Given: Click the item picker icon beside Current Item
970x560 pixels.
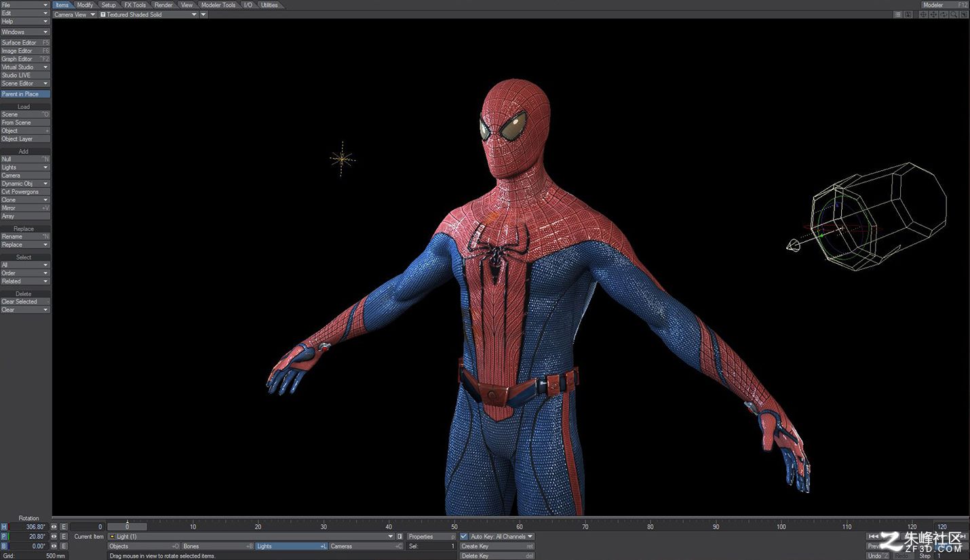Looking at the screenshot, I should coord(400,536).
